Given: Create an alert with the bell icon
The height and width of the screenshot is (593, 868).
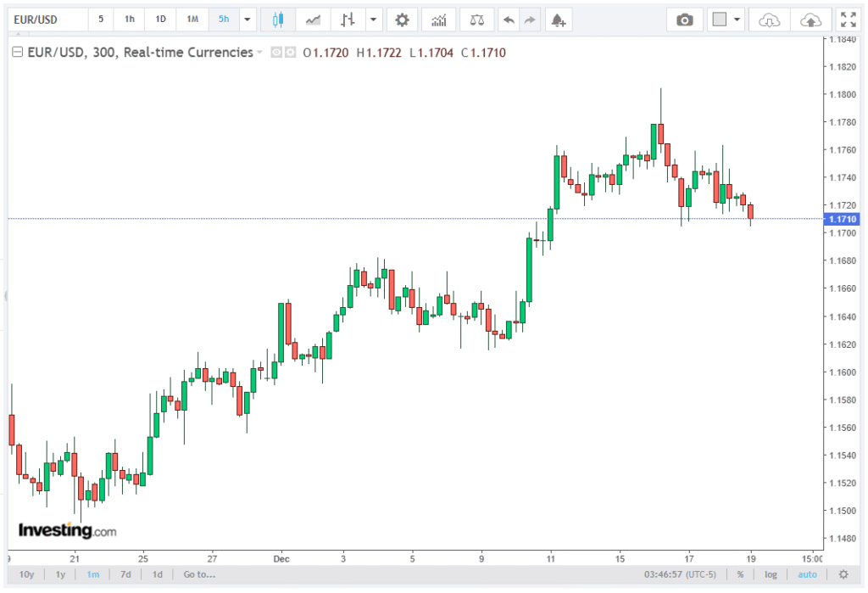Looking at the screenshot, I should tap(557, 20).
